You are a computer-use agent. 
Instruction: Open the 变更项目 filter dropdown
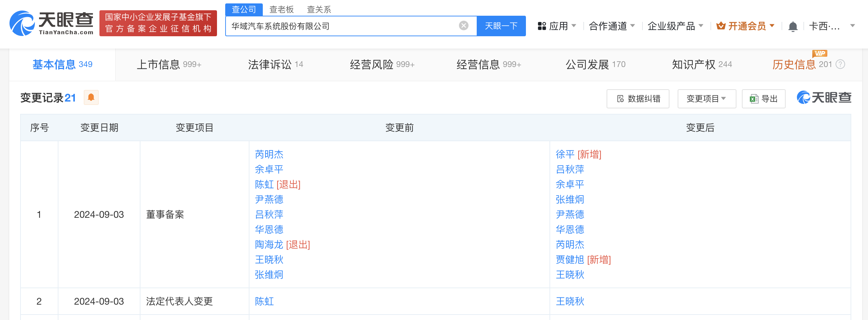click(706, 98)
